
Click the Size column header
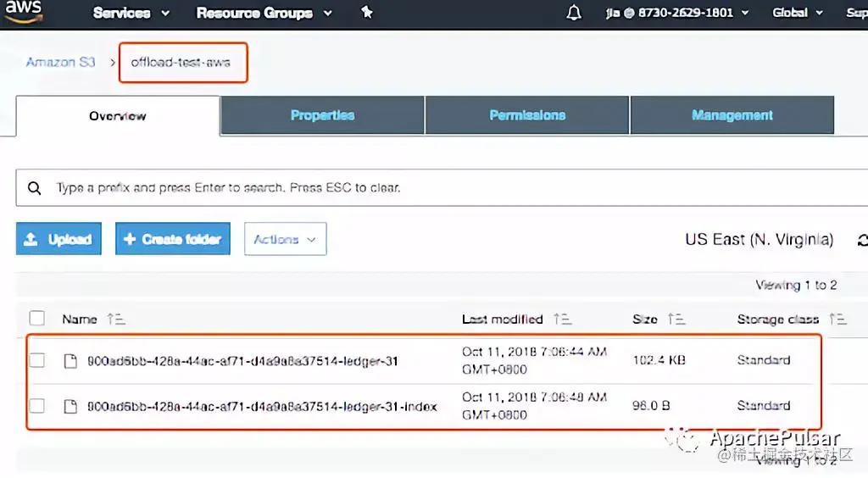[645, 320]
